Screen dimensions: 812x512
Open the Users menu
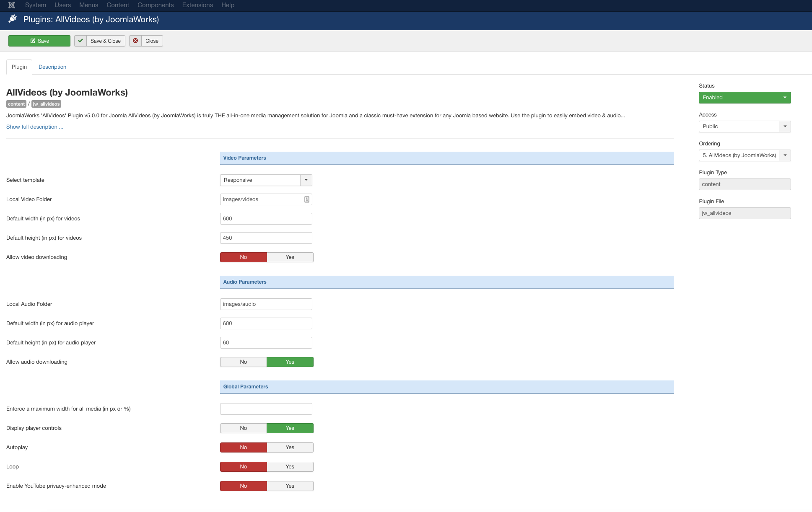pos(63,5)
